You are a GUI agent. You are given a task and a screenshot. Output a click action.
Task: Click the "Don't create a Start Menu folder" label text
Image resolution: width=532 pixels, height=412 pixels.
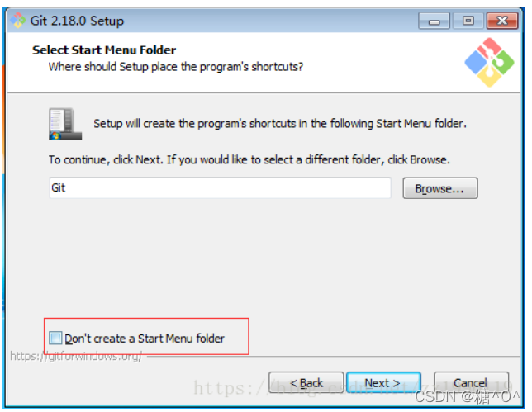(145, 339)
